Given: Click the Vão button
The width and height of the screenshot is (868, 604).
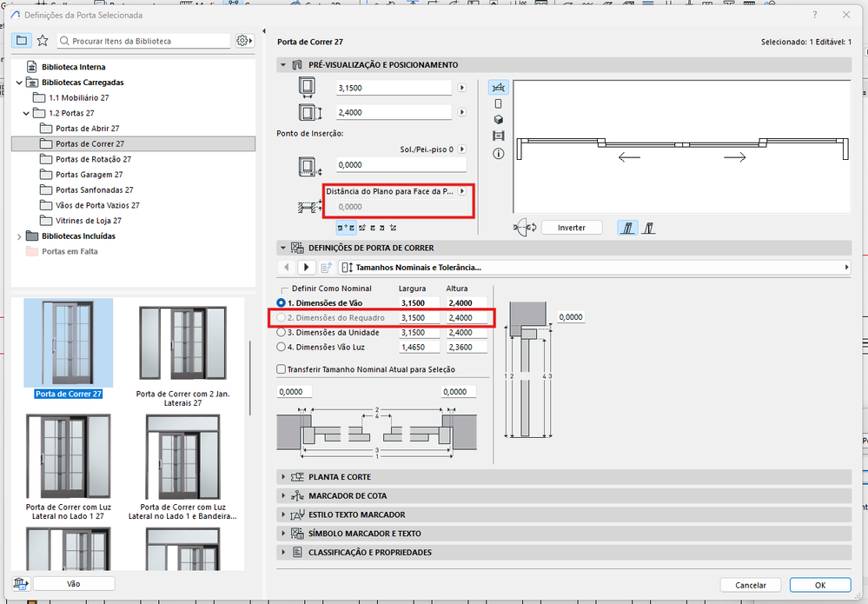Looking at the screenshot, I should (x=74, y=583).
